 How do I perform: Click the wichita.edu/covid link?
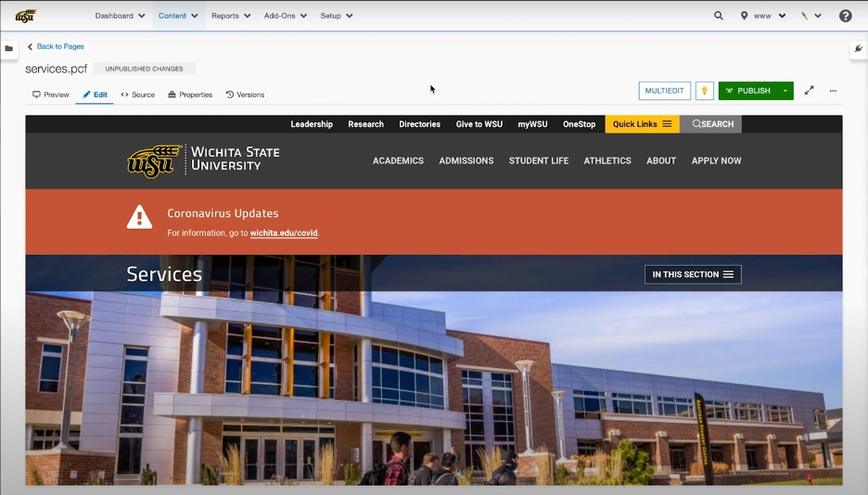click(284, 233)
